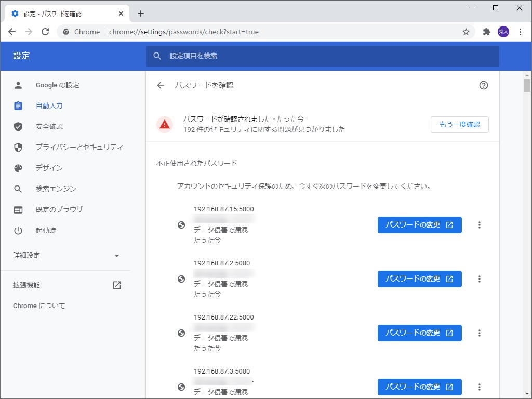
Task: Open the 拡張機能 external link
Action: point(116,285)
